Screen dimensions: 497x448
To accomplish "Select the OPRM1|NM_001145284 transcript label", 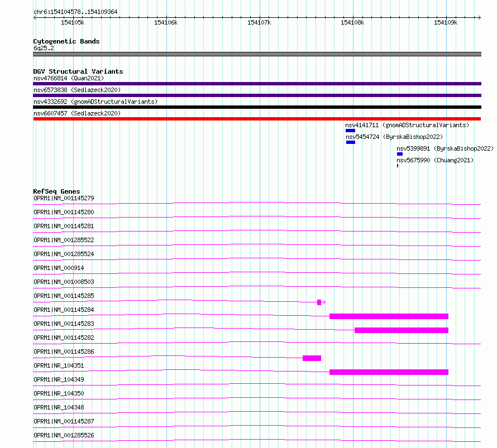I will [x=64, y=310].
